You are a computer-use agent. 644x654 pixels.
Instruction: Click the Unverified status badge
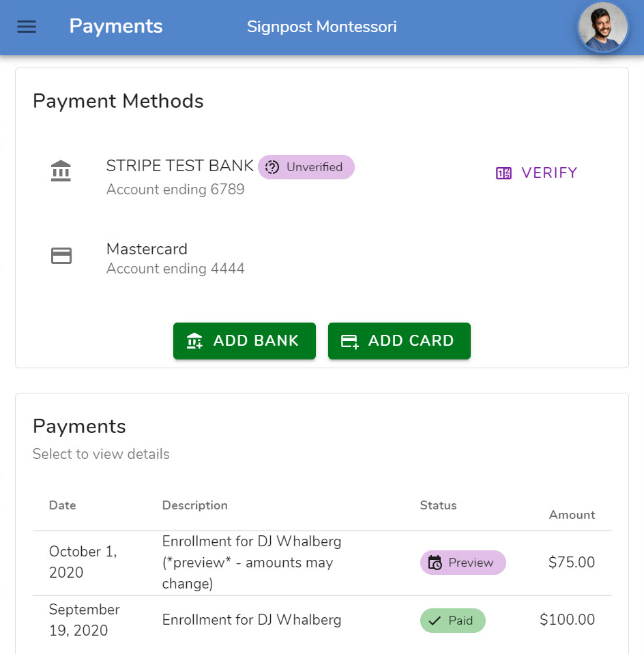pyautogui.click(x=306, y=167)
